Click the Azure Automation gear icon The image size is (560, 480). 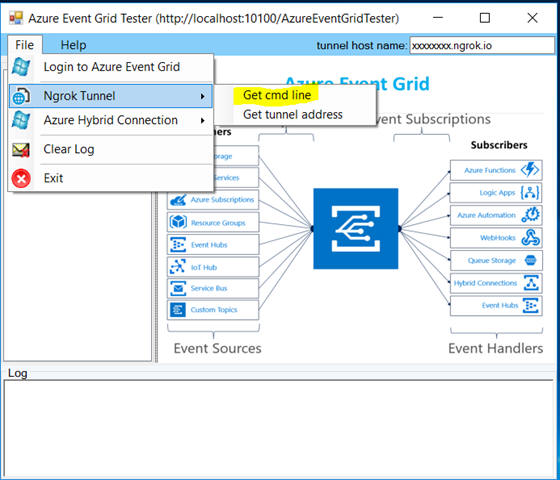click(531, 215)
